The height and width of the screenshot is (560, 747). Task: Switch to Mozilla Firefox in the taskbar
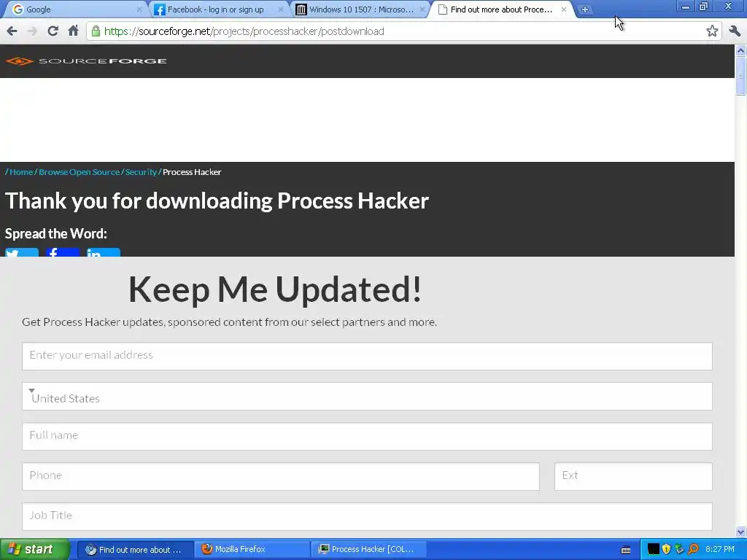[x=252, y=550]
